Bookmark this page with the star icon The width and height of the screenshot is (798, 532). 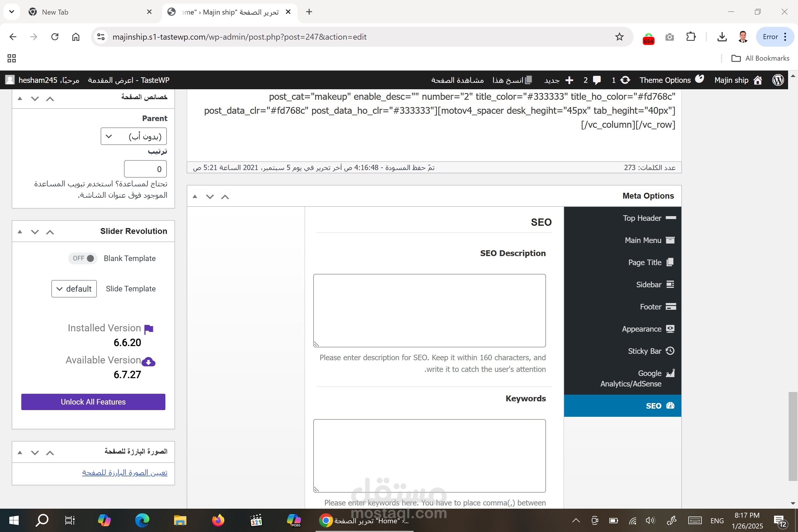[x=619, y=37]
